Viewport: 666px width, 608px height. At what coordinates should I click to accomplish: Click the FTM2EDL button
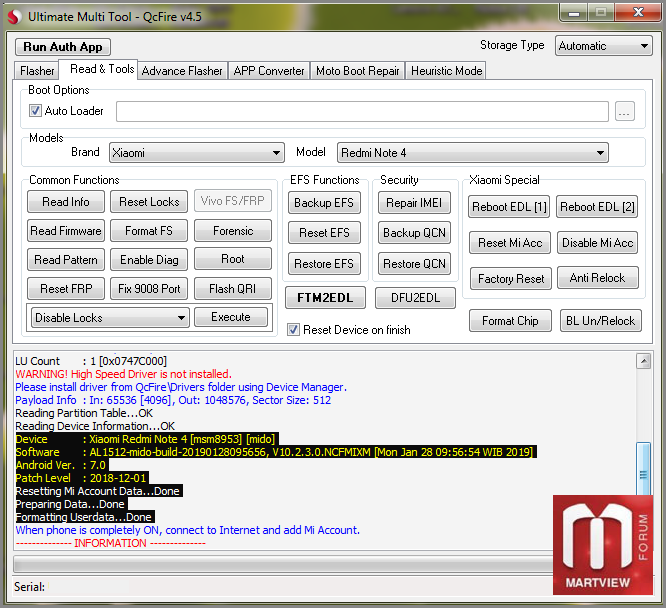pos(325,298)
